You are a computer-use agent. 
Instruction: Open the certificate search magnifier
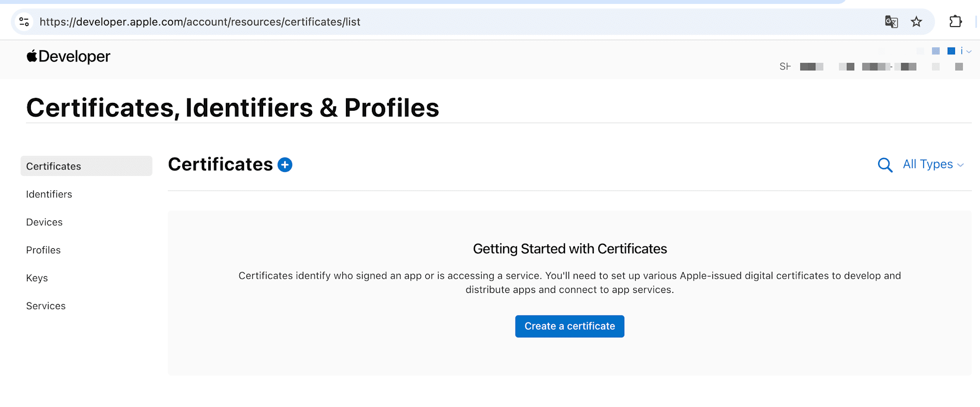click(x=884, y=165)
